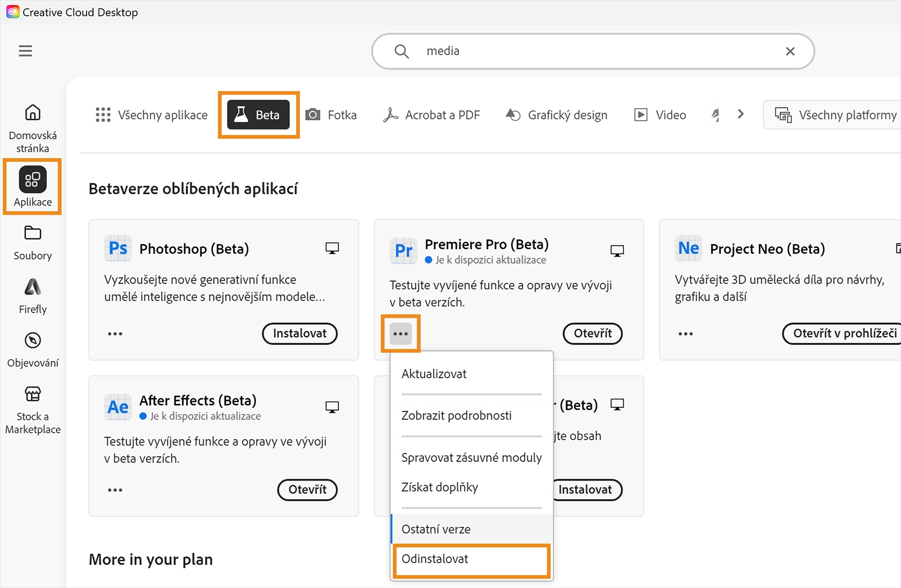This screenshot has height=588, width=901.
Task: Click the Project Neo (Beta) Ne icon
Action: pyautogui.click(x=689, y=248)
